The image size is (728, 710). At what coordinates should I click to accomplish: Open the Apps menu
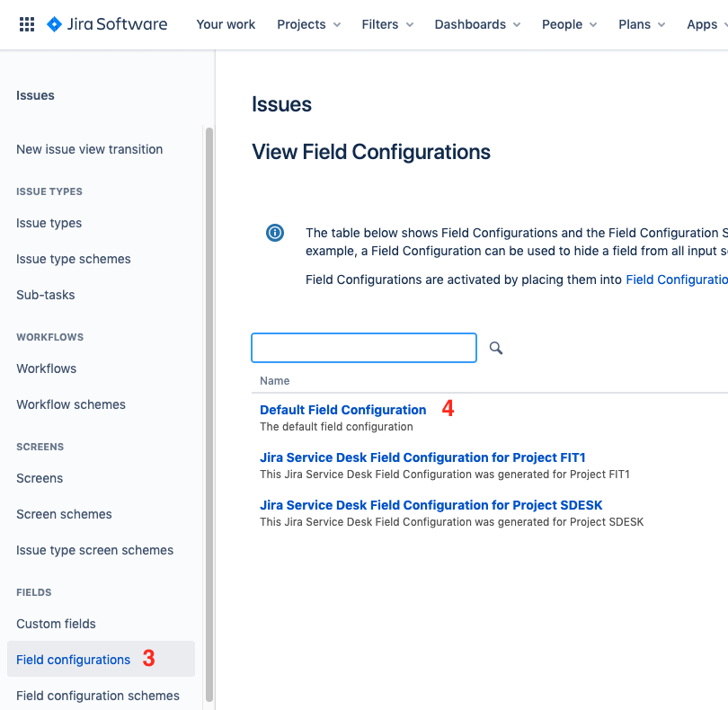coord(706,24)
